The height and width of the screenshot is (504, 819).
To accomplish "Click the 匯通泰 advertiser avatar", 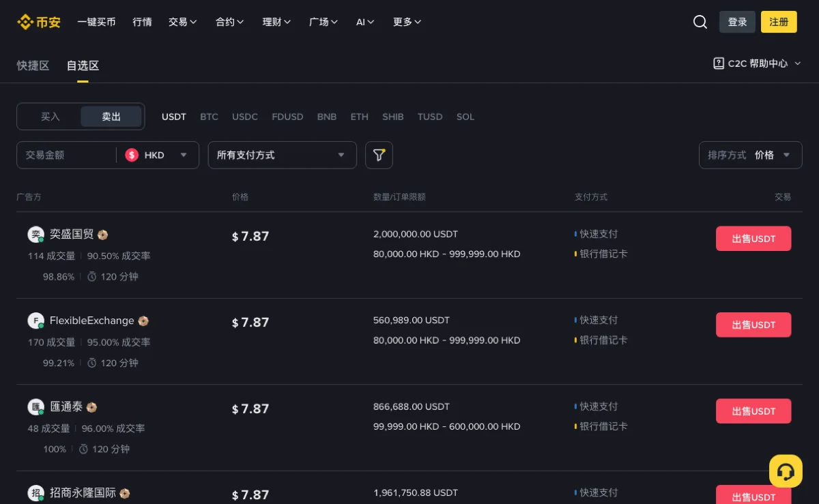I will point(35,407).
